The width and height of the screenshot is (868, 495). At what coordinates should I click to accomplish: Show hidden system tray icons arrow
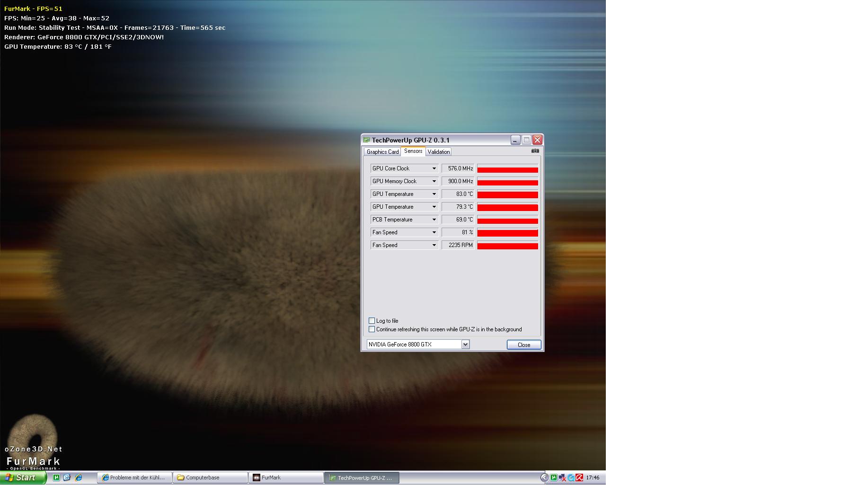pyautogui.click(x=544, y=477)
